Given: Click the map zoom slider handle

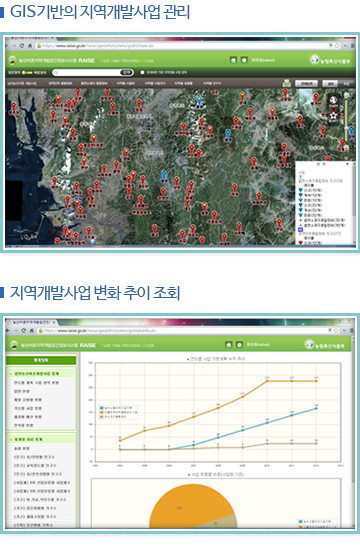Looking at the screenshot, I should coord(346,128).
